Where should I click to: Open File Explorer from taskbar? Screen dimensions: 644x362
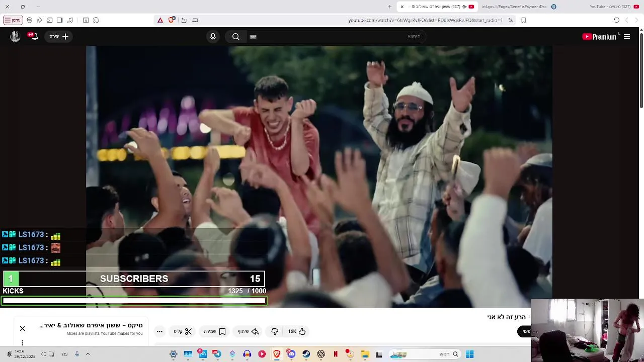[365, 354]
